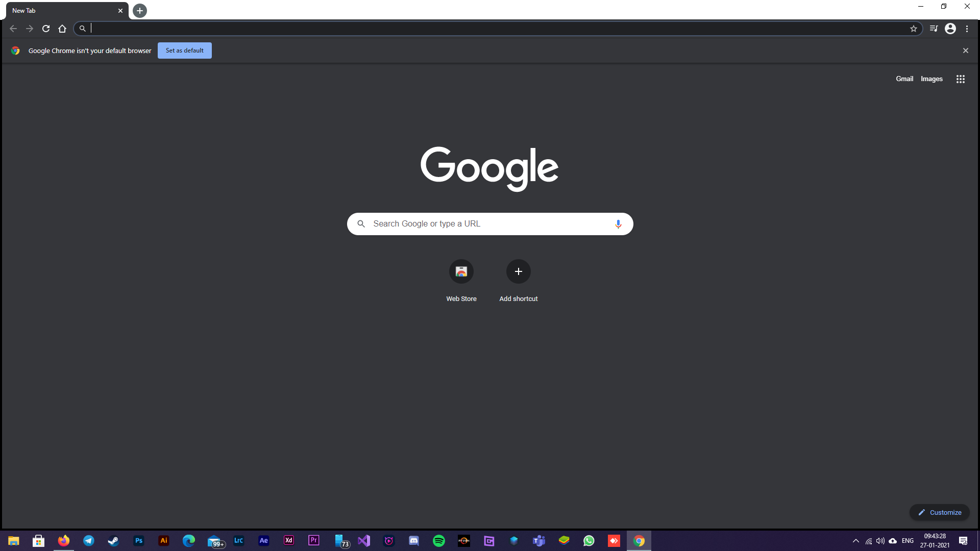Viewport: 980px width, 551px height.
Task: Reload the current page
Action: (x=46, y=29)
